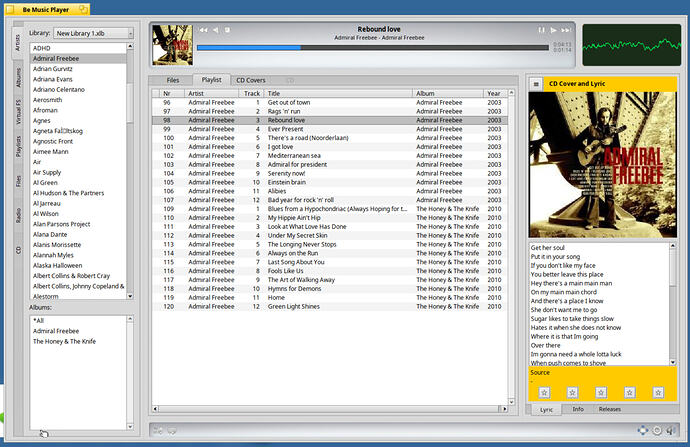Click the playlist horizontal scrollbar right arrow
Image resolution: width=690 pixels, height=447 pixels.
(x=504, y=409)
